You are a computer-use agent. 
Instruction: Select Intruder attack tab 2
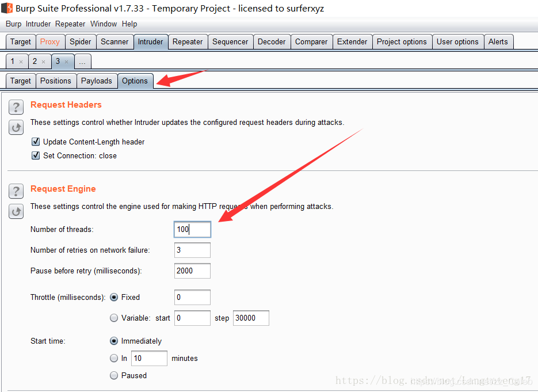tap(35, 62)
